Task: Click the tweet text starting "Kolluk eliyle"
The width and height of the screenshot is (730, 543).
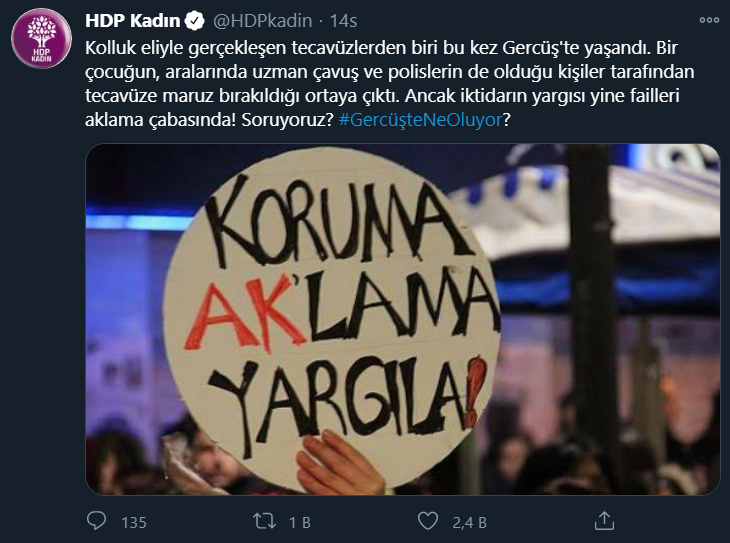Action: point(390,84)
